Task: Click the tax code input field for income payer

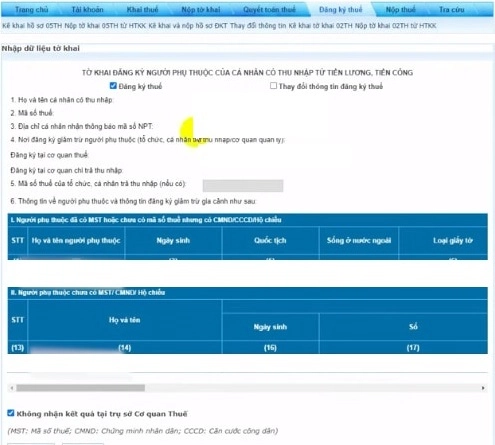Action: coord(243,186)
